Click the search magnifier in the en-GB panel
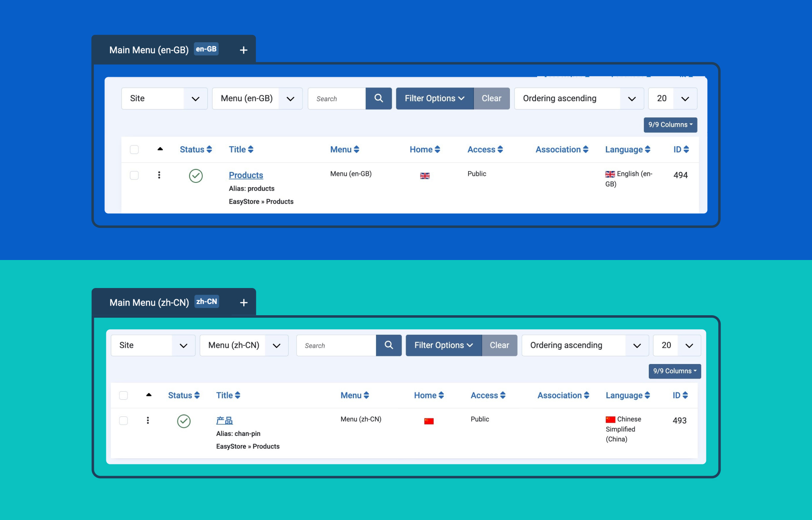This screenshot has height=520, width=812. (378, 98)
